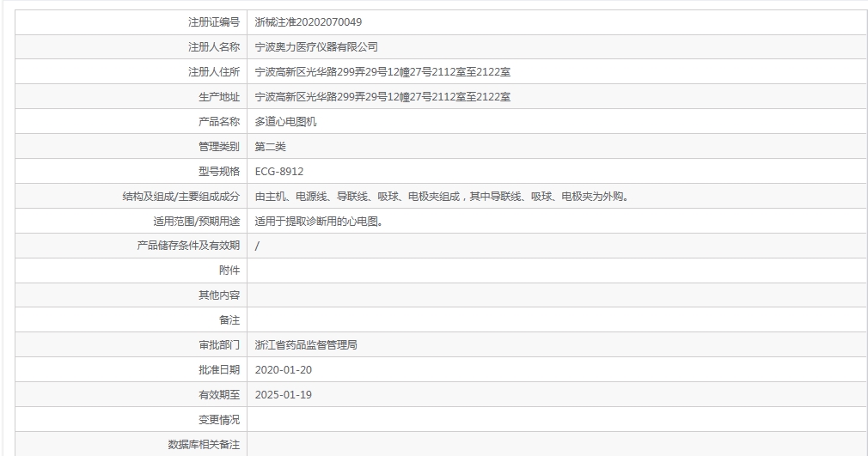Click the 管理类别 label
Viewport: 868px width, 456px height.
pos(219,147)
